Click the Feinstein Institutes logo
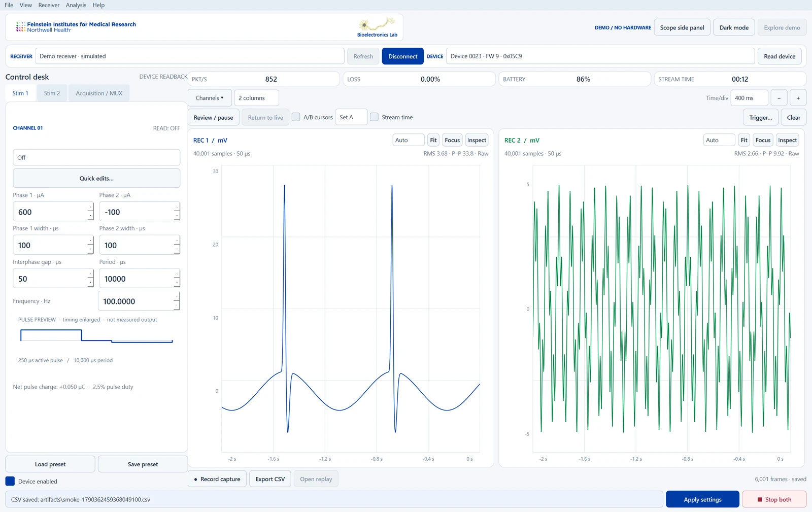This screenshot has height=512, width=812. (76, 27)
